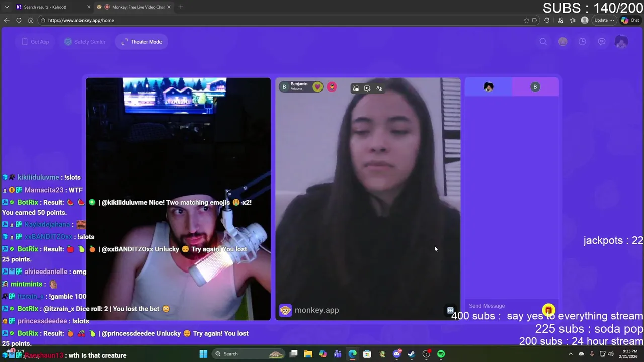This screenshot has width=644, height=362.
Task: Open the volume control in system tray
Action: tap(611, 354)
